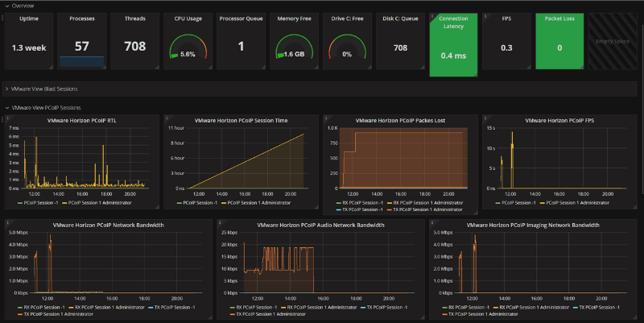Click the resize handle on the Disk C: Queue panel
This screenshot has width=644, height=323.
pos(422,67)
